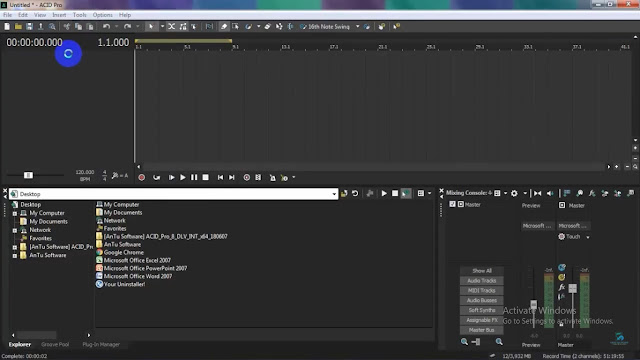Click the Show All button
The image size is (640, 360).
point(482,271)
